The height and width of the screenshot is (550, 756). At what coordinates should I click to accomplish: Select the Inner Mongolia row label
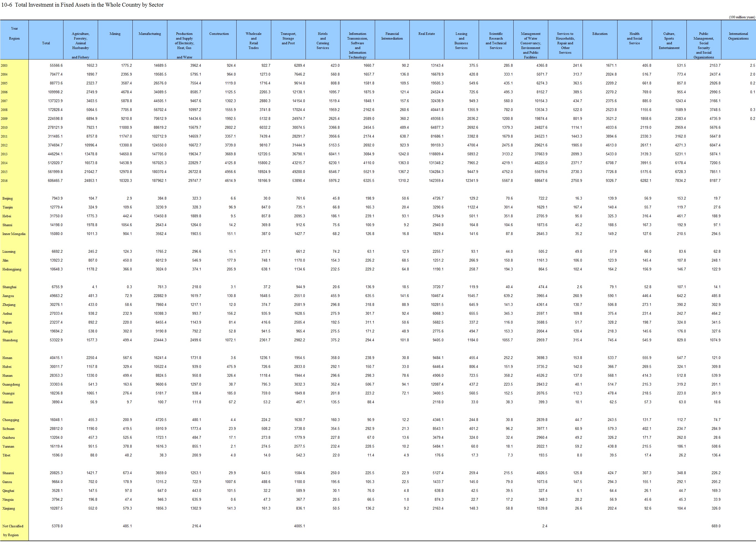[14, 234]
